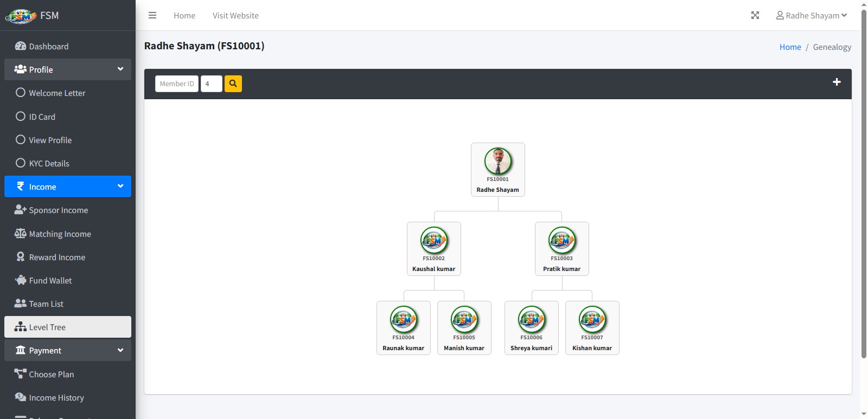Viewport: 868px width, 419px height.
Task: Select Kaushal kumar FS10002 node
Action: pos(433,249)
